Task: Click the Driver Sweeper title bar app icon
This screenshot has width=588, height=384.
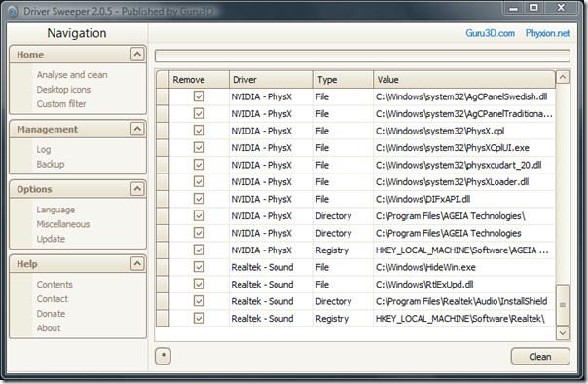Action: coord(13,12)
